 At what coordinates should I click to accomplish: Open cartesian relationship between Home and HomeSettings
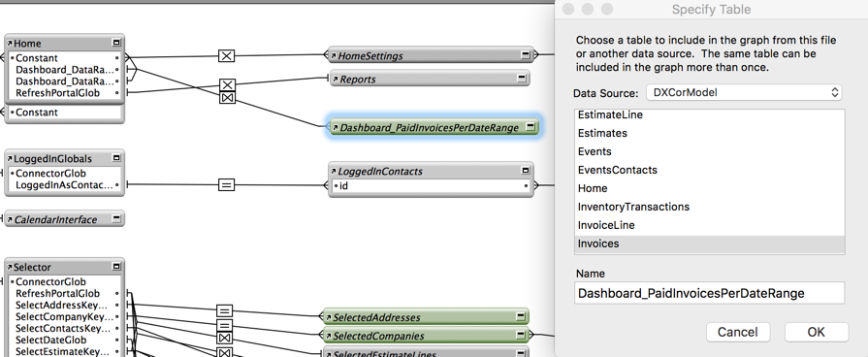[x=226, y=55]
